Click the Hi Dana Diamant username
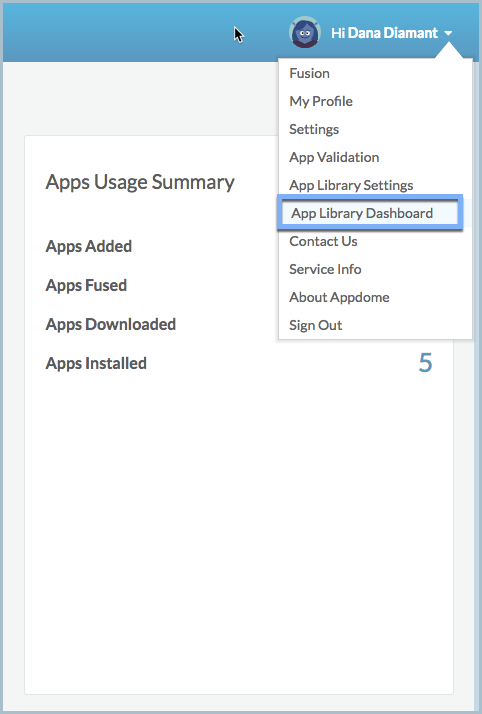482x714 pixels. pyautogui.click(x=385, y=33)
